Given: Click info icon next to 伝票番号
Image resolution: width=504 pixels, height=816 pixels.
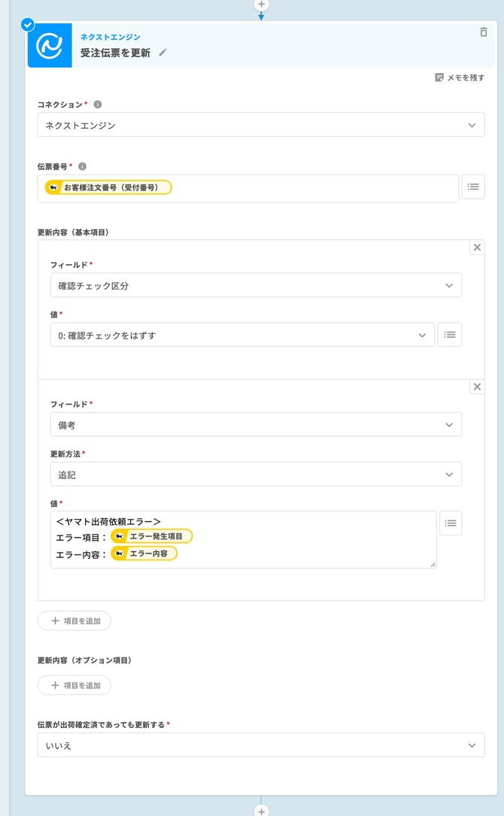Looking at the screenshot, I should coord(82,166).
